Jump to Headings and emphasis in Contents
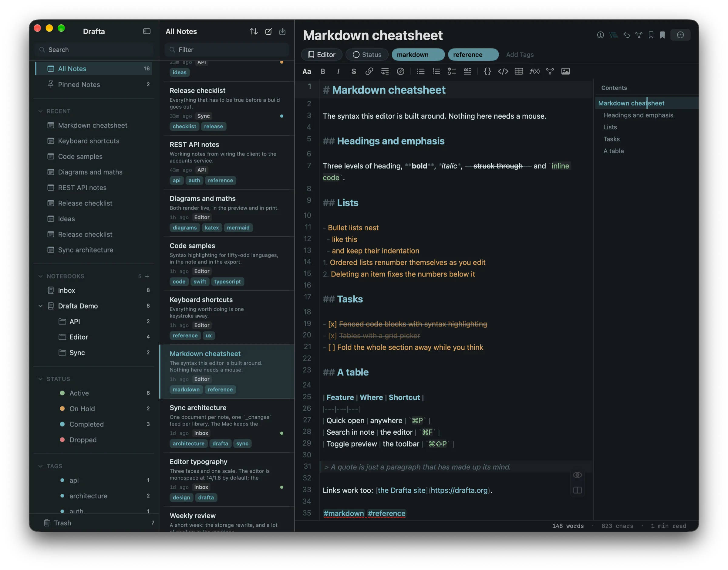This screenshot has height=570, width=728. [638, 115]
